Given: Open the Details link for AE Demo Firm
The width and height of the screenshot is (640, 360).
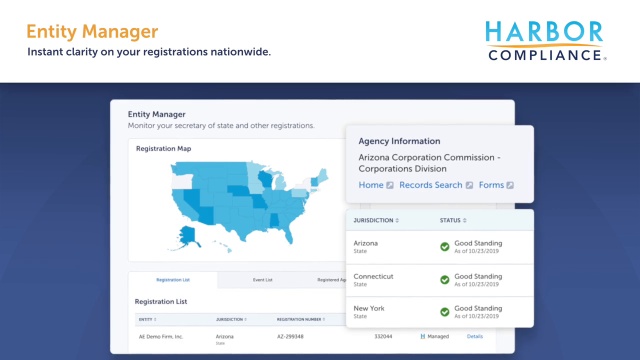Looking at the screenshot, I should (475, 336).
